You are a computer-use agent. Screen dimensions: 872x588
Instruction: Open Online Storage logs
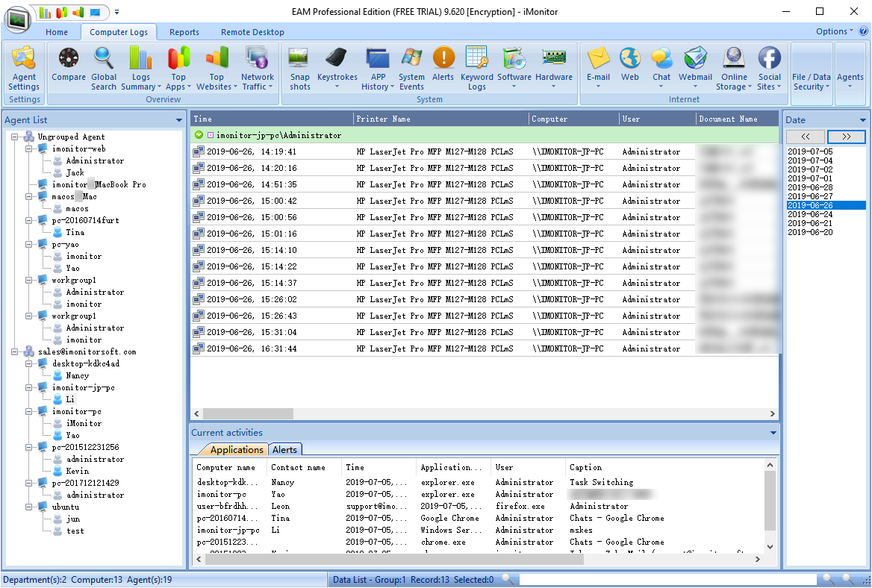click(x=734, y=69)
